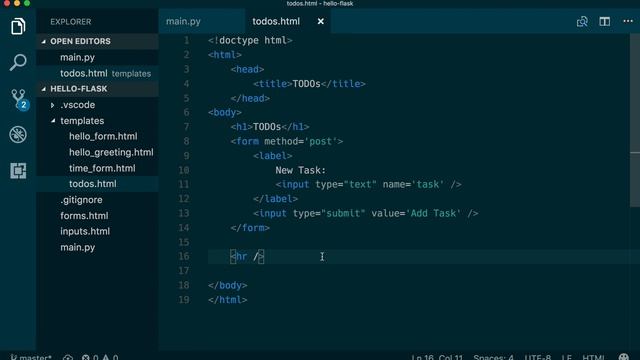Open the editor More Actions ellipsis menu
This screenshot has width=640, height=360.
628,21
